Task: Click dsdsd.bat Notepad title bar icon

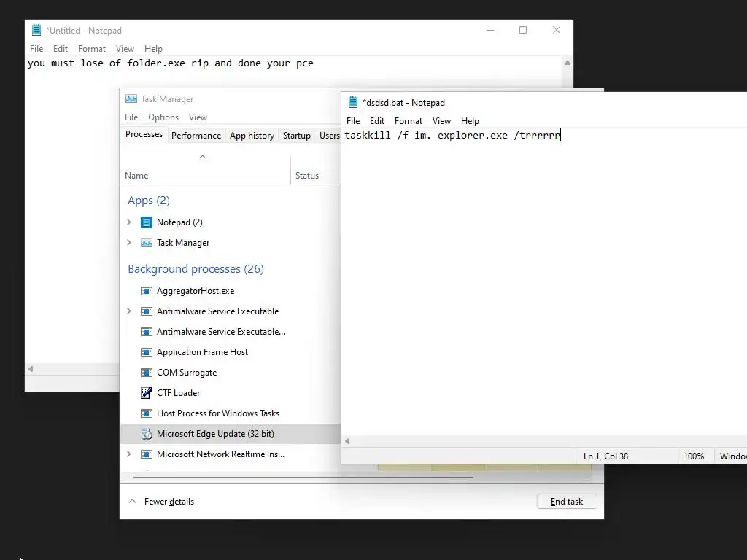Action: coord(353,102)
